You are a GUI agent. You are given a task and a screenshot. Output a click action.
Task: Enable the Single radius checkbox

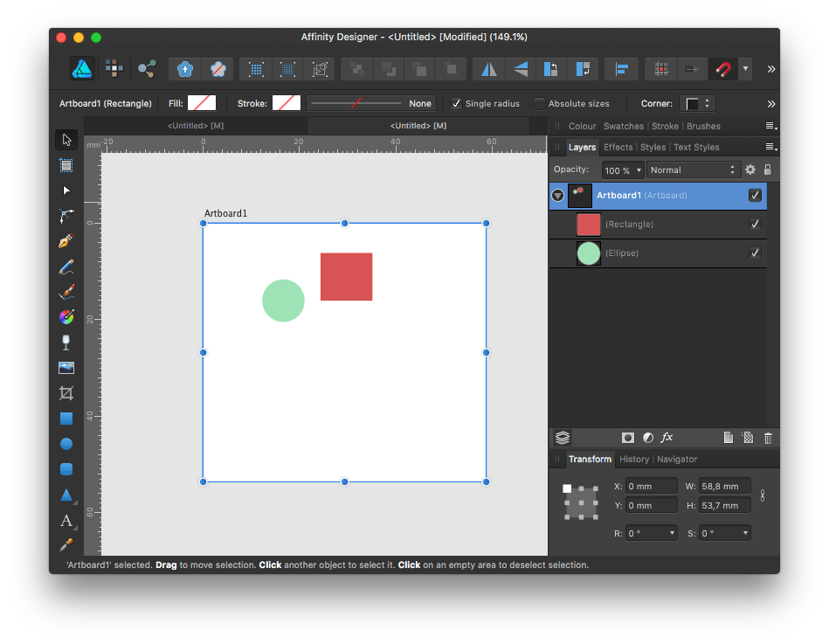click(x=456, y=102)
